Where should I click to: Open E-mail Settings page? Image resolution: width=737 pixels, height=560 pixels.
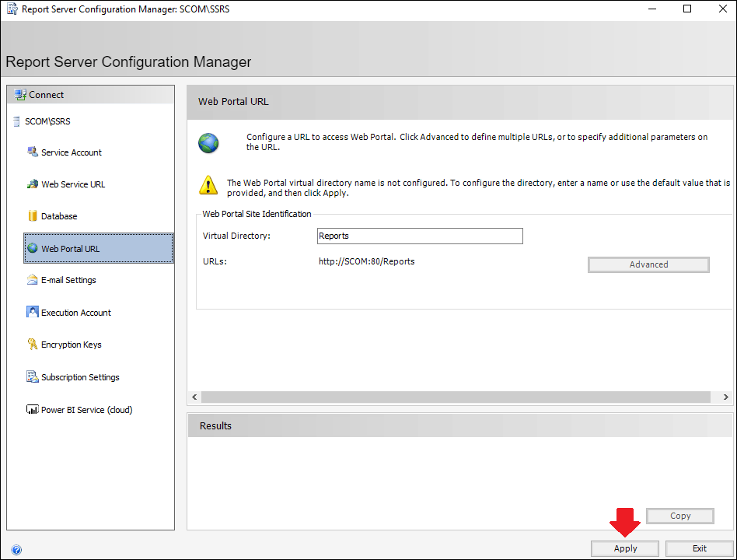coord(68,280)
